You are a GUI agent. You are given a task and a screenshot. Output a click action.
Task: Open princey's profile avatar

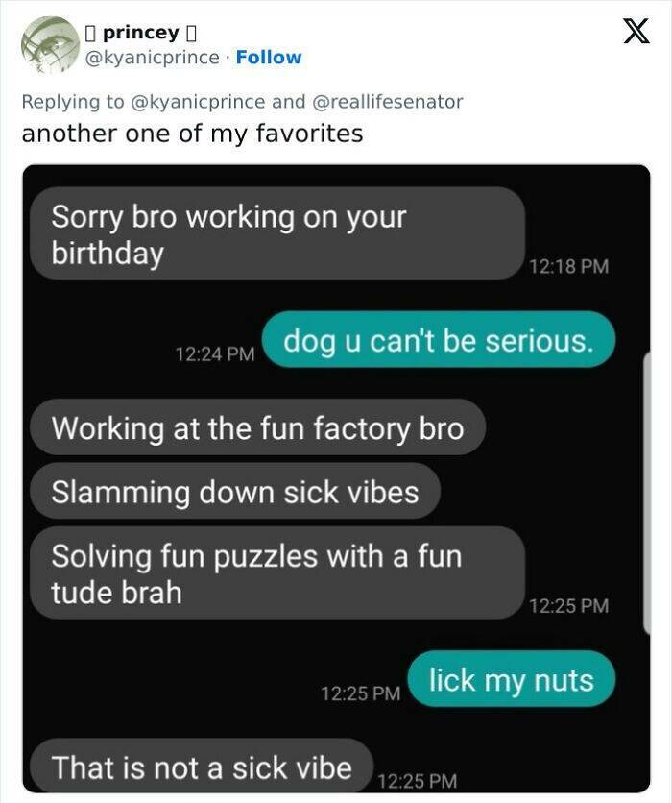coord(50,45)
